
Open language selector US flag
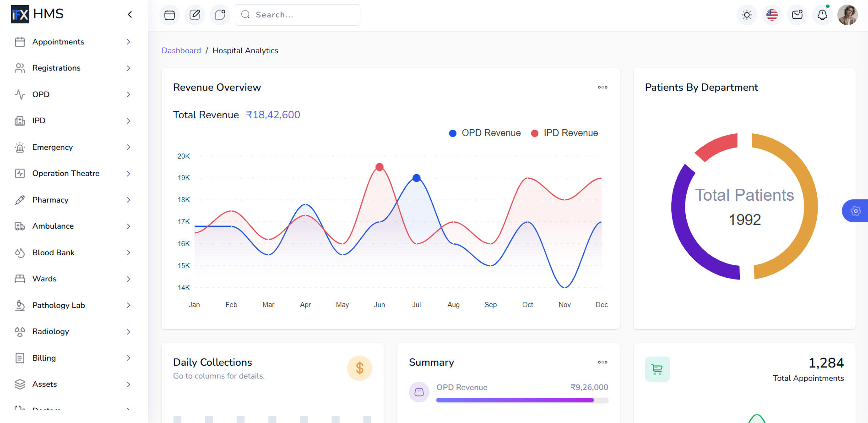tap(772, 15)
